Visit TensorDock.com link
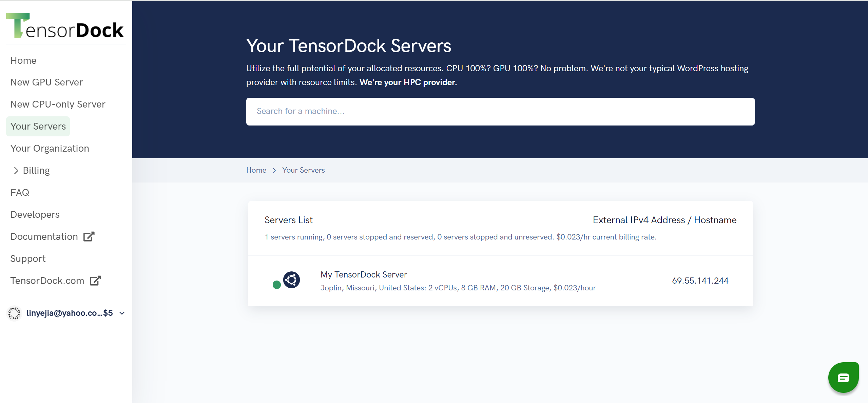The height and width of the screenshot is (403, 868). tap(47, 281)
